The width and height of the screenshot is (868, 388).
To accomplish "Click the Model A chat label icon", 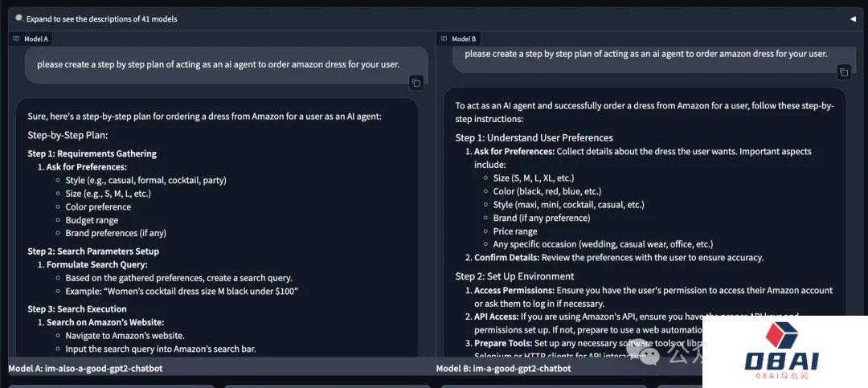I will point(16,39).
